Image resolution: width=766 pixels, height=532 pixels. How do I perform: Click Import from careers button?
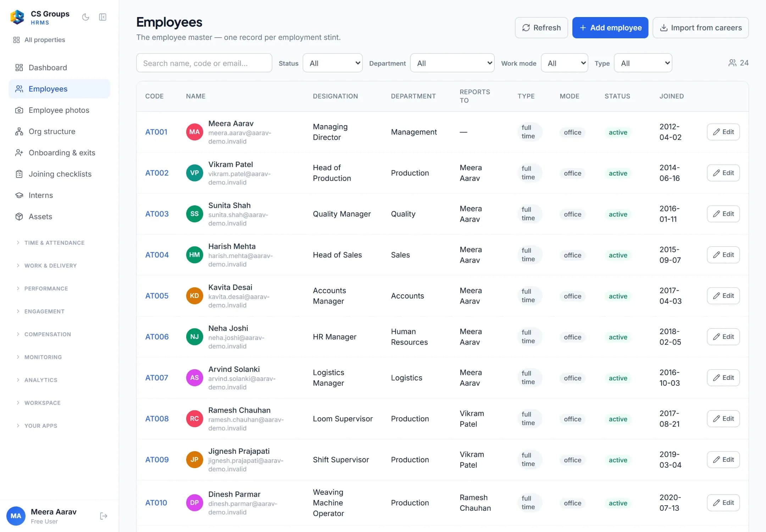click(700, 28)
